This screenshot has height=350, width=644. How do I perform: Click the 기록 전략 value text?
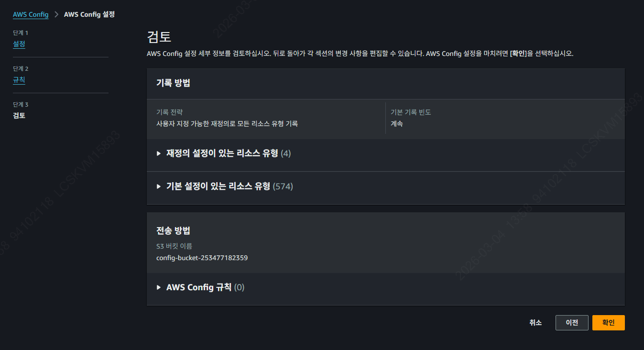pyautogui.click(x=227, y=124)
